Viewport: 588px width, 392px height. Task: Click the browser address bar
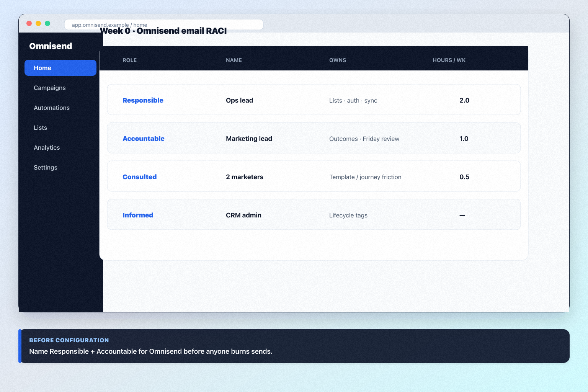(164, 24)
